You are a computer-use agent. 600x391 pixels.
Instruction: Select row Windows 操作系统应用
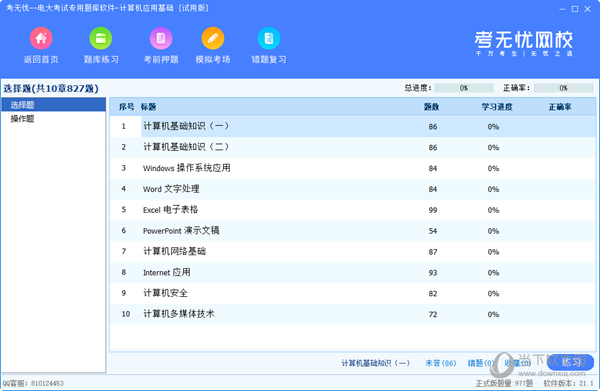click(x=353, y=168)
